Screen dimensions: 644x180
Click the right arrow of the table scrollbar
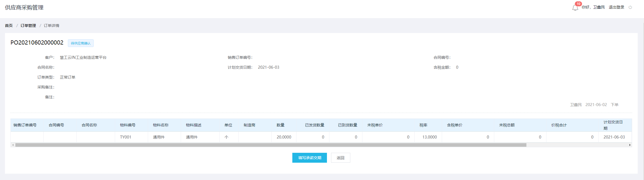(x=630, y=145)
